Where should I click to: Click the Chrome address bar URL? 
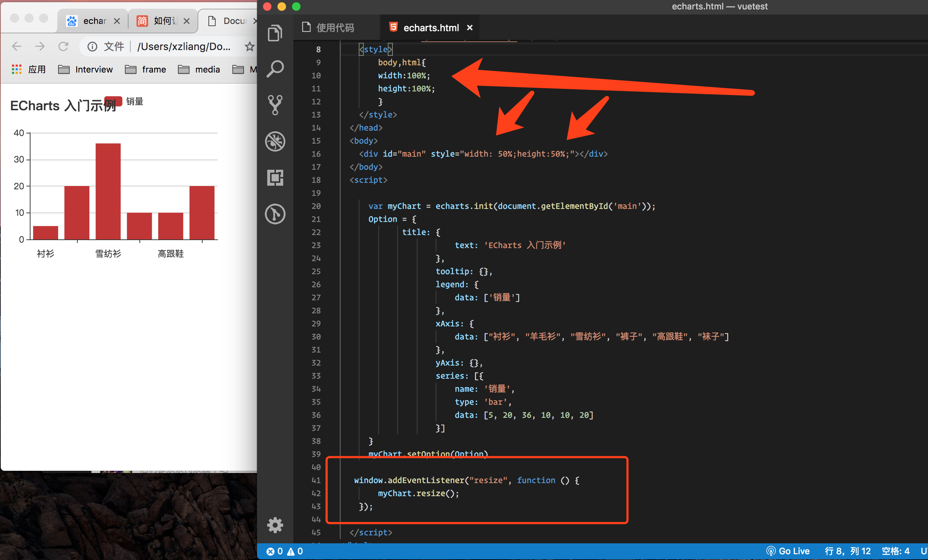183,46
